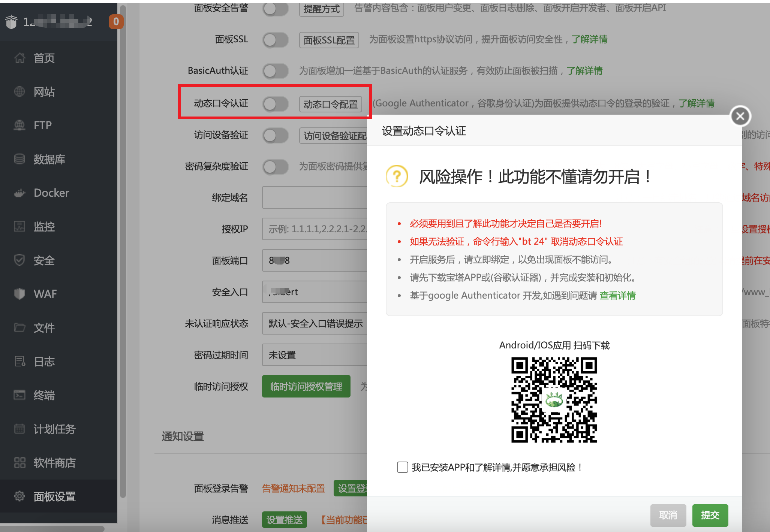Open the 查看详情 link in dialog
This screenshot has height=532, width=770.
(617, 296)
